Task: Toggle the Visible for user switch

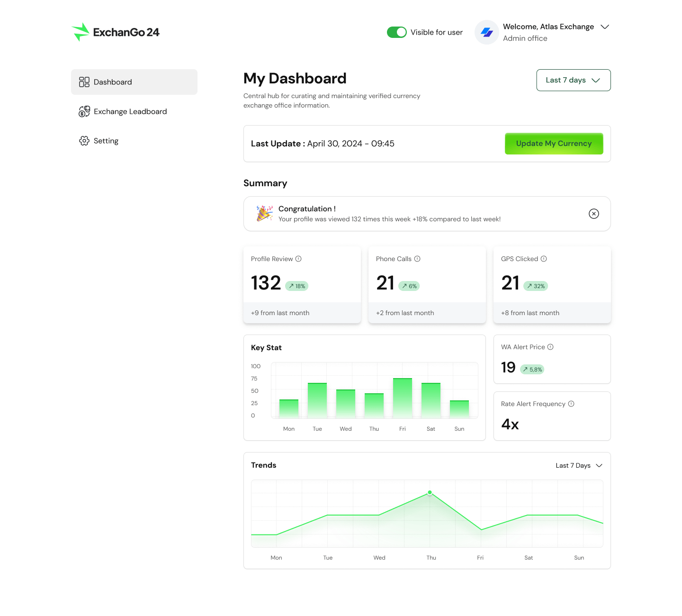Action: pos(396,32)
